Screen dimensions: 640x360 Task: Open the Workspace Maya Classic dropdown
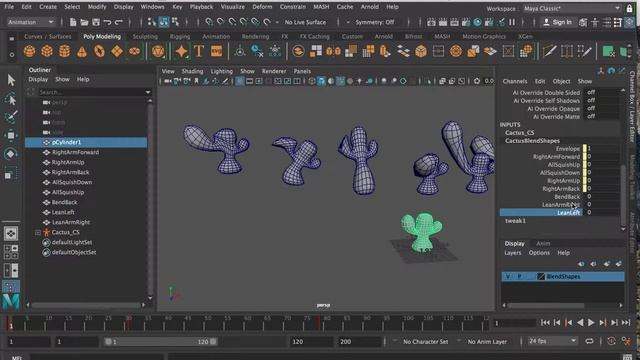coord(572,8)
